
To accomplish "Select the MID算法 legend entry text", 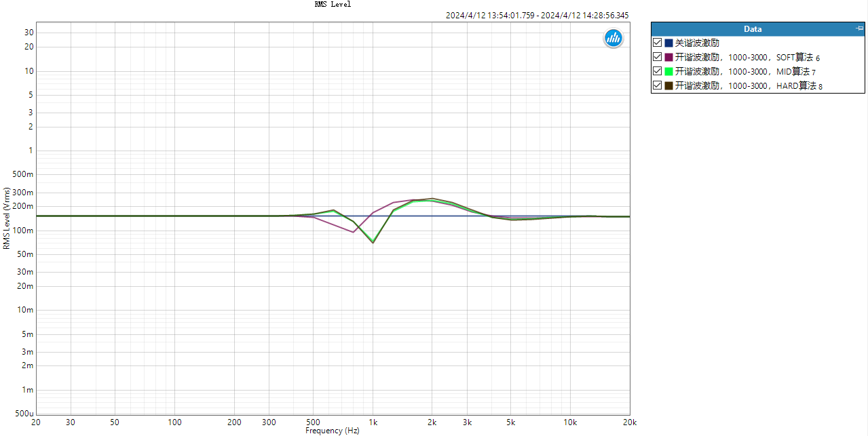I will coord(745,72).
